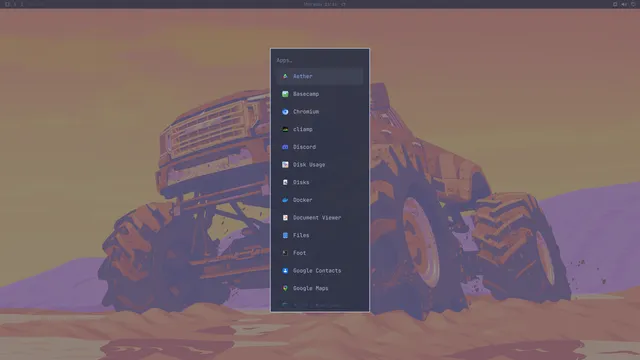Click the Docker whale icon
Viewport: 640px width, 360px height.
[285, 200]
